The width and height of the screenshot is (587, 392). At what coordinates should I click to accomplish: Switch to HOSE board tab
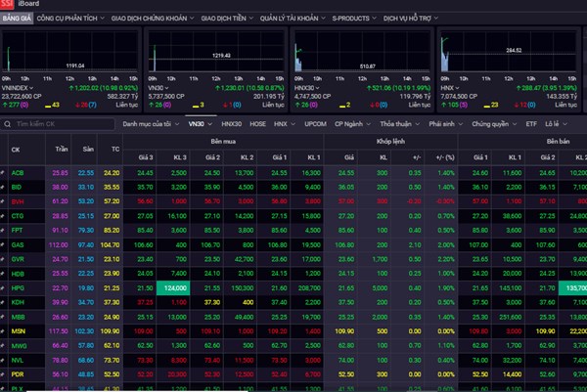[257, 124]
